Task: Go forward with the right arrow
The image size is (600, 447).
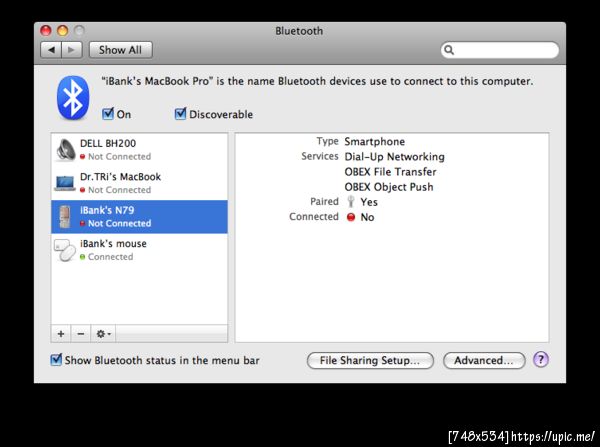Action: 72,50
